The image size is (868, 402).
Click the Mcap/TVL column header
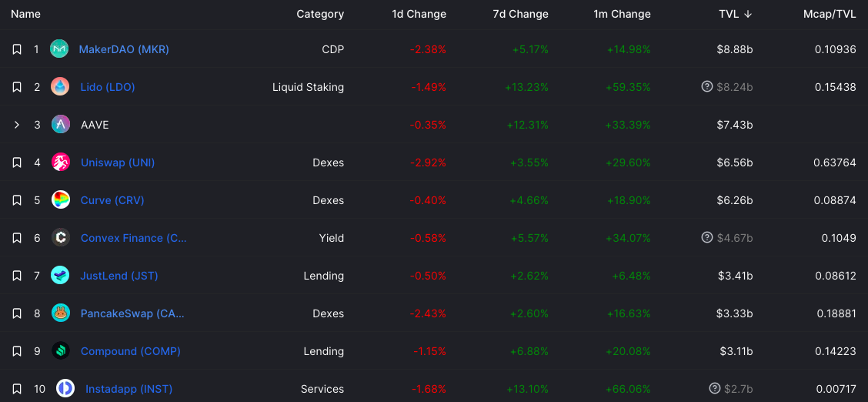[x=830, y=15]
